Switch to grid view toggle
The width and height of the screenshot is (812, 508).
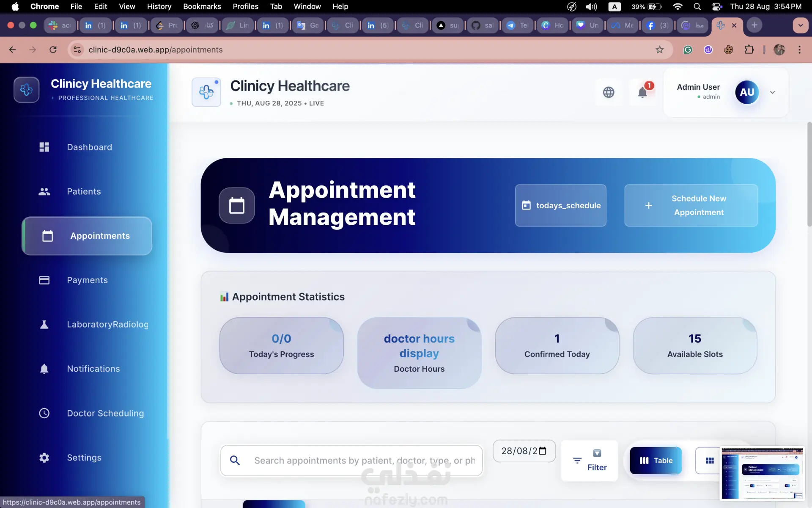point(710,461)
